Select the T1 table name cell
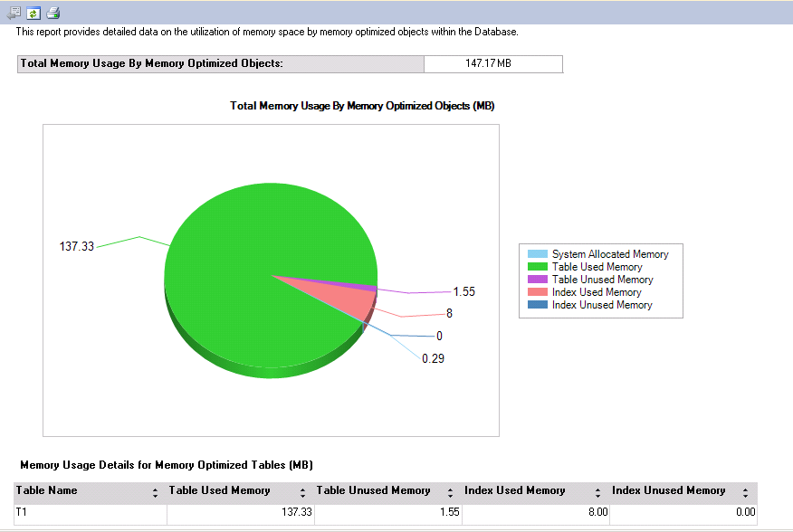Viewport: 793px width, 532px height. [x=91, y=512]
